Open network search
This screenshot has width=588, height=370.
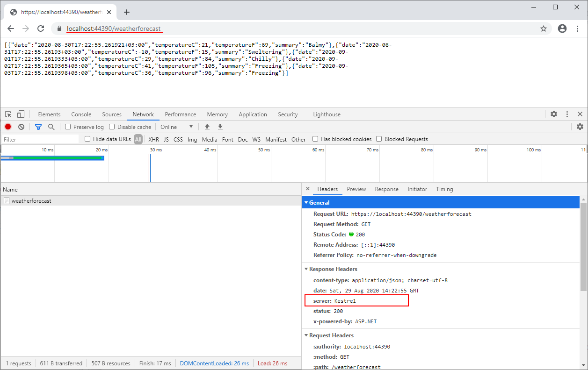(51, 127)
